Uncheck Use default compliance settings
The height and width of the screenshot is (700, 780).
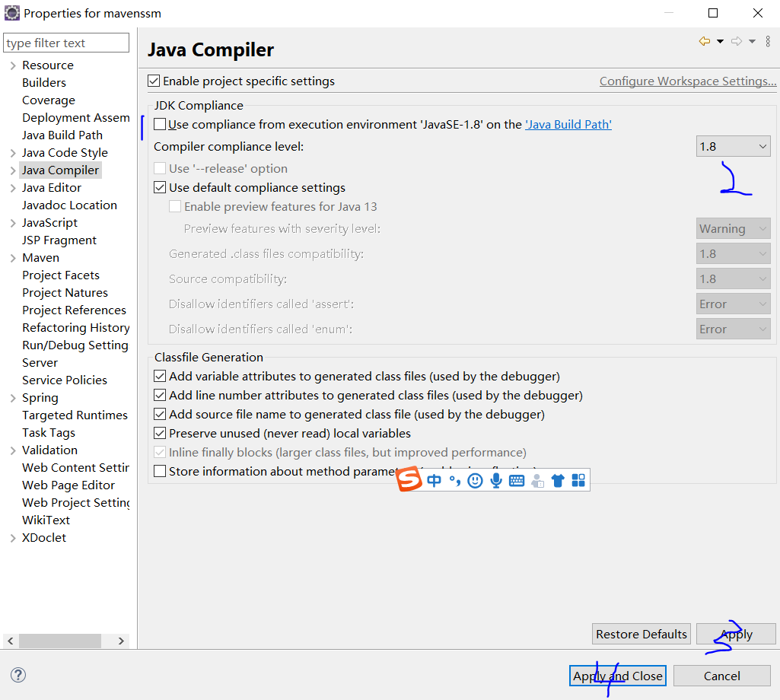160,188
